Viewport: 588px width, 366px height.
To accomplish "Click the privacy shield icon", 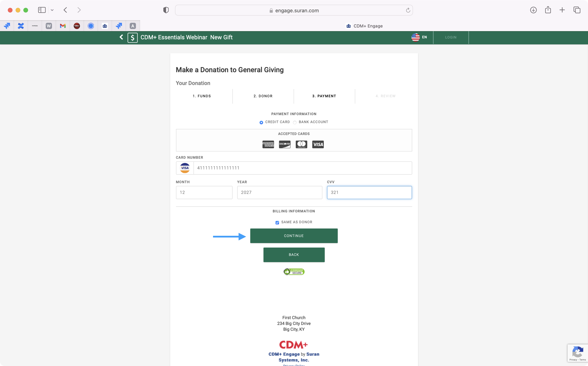I will 166,10.
